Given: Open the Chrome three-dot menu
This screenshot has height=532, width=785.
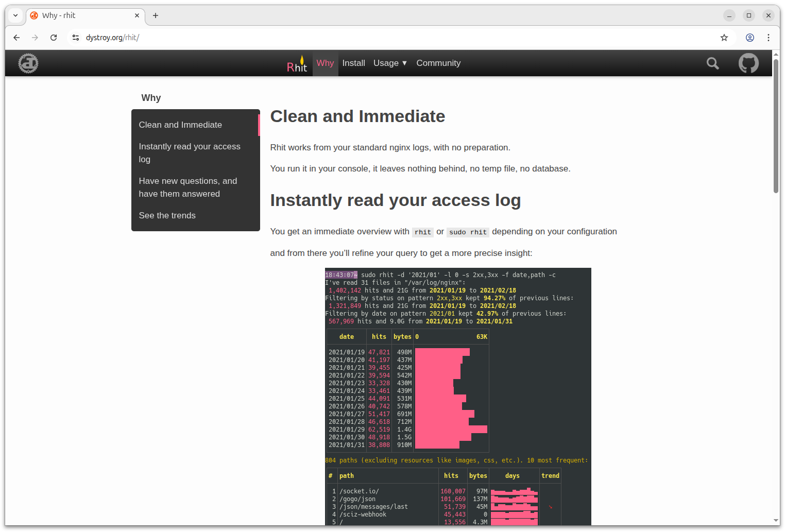Looking at the screenshot, I should [768, 38].
